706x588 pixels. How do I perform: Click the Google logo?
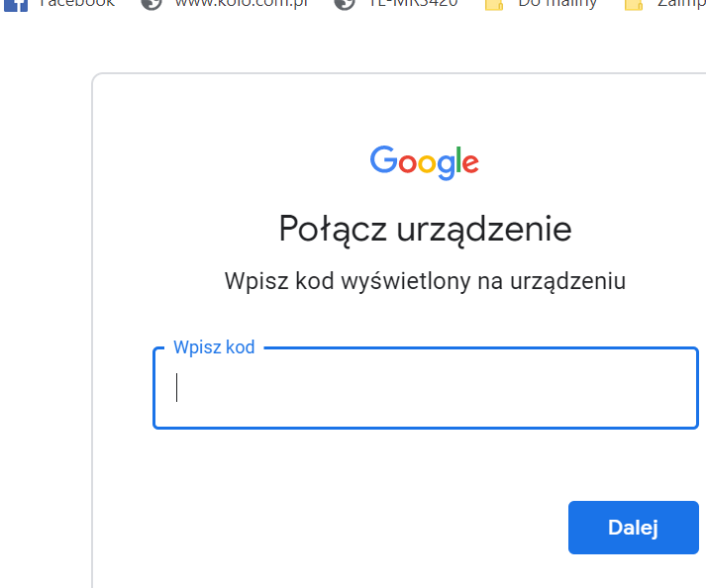[x=424, y=162]
